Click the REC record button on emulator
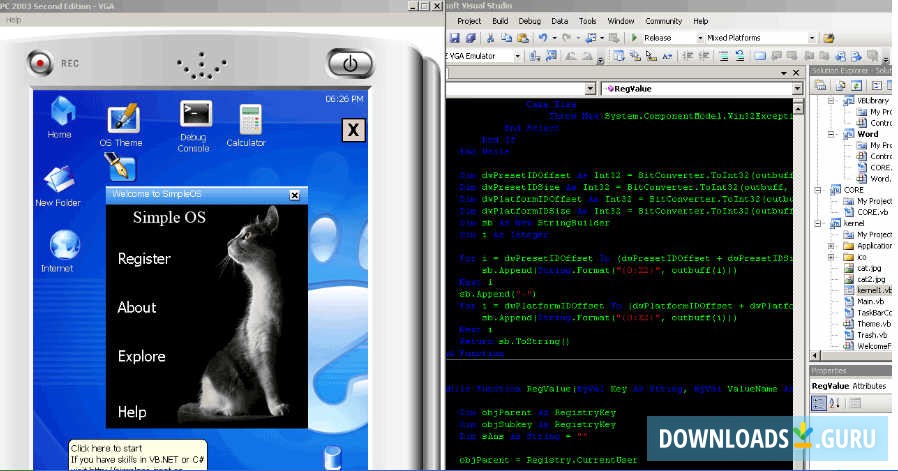 (x=40, y=63)
